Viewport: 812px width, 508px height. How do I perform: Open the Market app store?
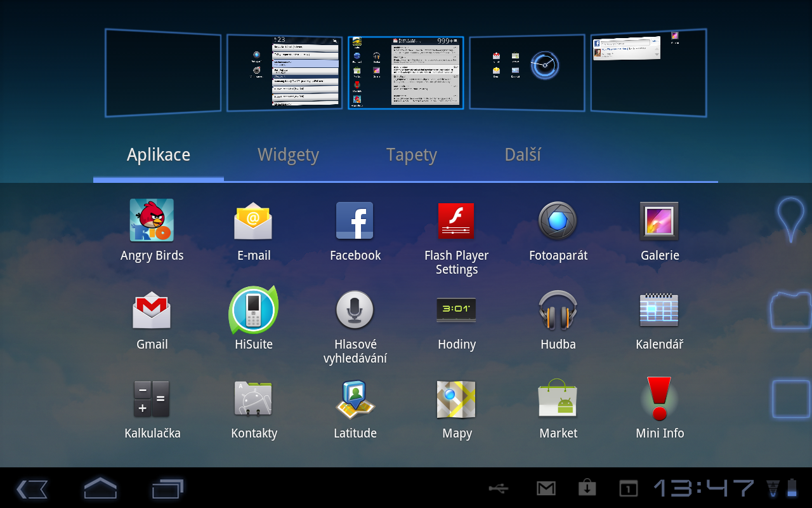pyautogui.click(x=558, y=399)
